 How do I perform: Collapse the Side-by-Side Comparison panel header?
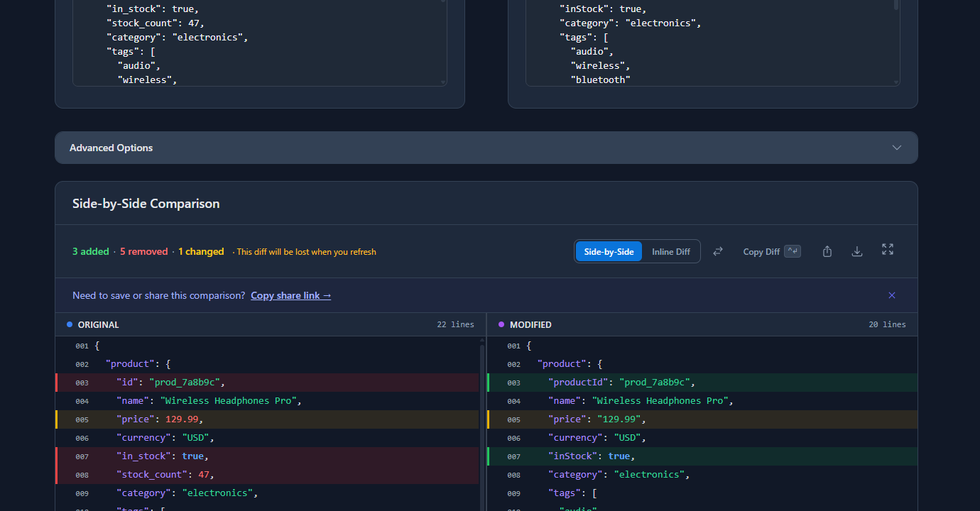coord(146,203)
